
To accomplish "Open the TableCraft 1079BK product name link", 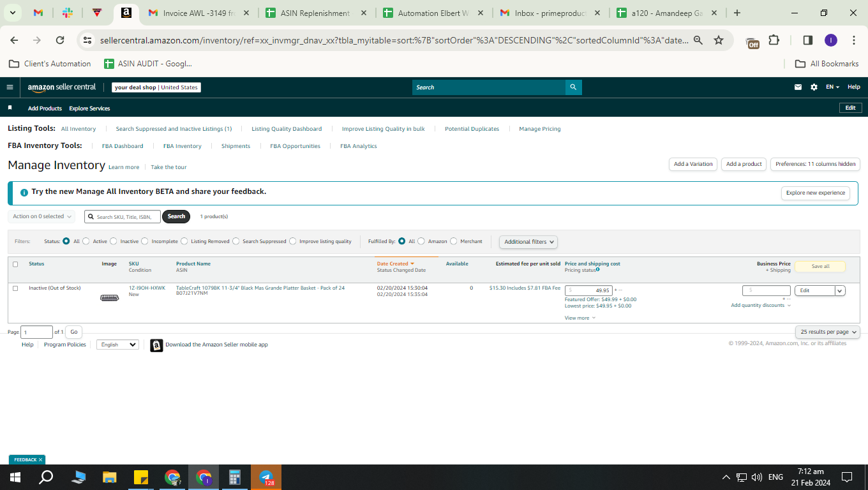I will click(x=260, y=288).
